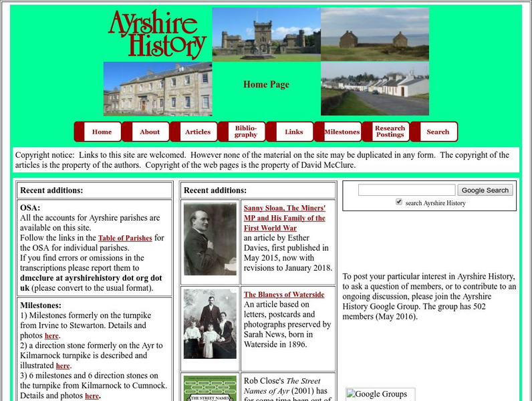
Task: Go to the Articles section
Action: coord(194,132)
